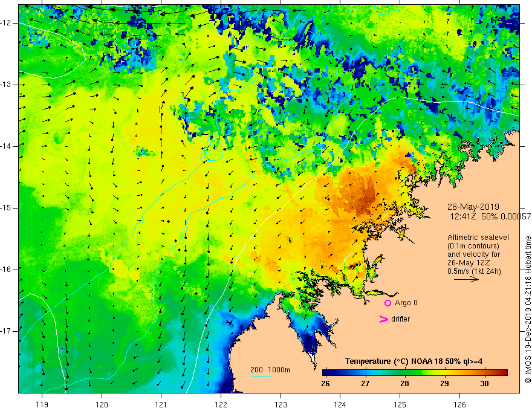Click the latitude -13 axis label
The width and height of the screenshot is (532, 411).
click(x=7, y=85)
